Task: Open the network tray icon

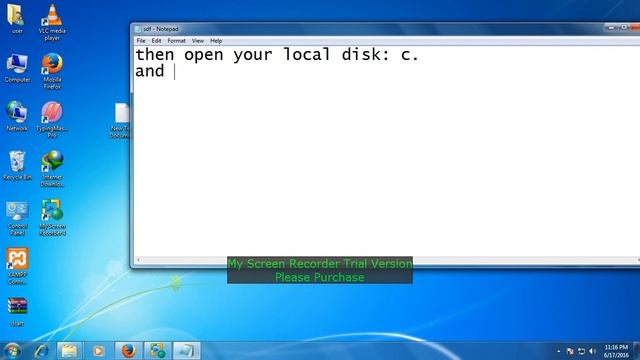Action: [581, 351]
